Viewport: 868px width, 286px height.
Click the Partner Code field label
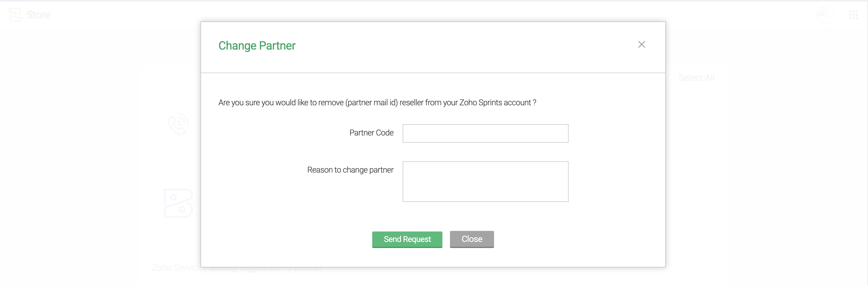[371, 133]
